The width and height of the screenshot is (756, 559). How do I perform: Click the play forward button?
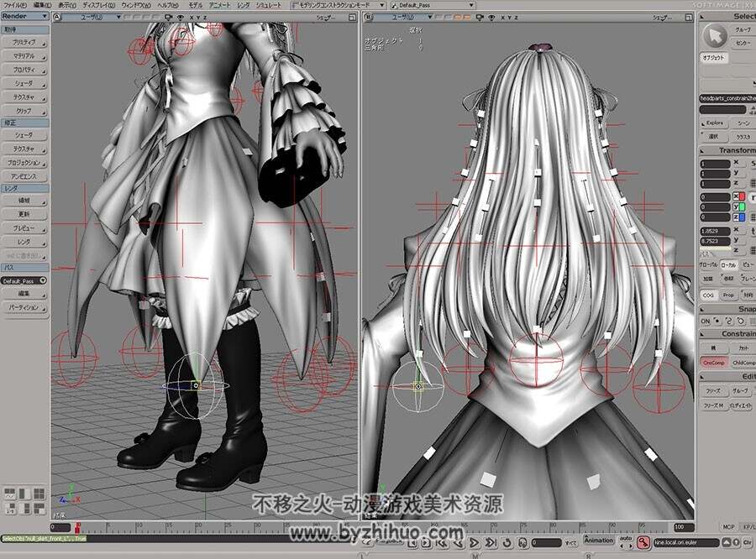pos(474,543)
